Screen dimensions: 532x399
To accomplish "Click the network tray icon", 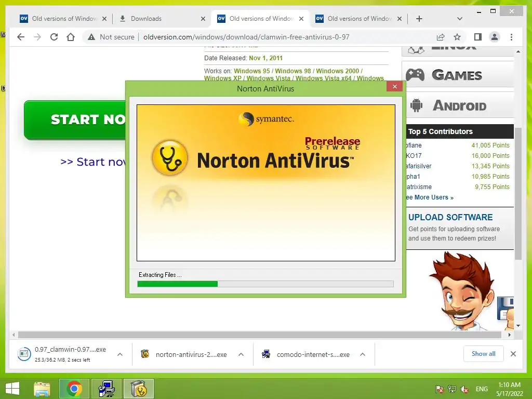I will (451, 389).
